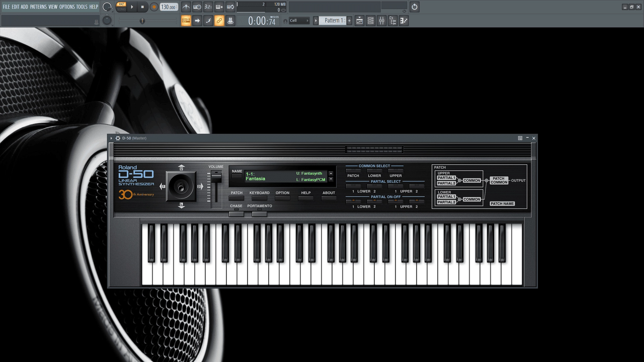Click the headphone icon beside Cell snap

coord(285,21)
